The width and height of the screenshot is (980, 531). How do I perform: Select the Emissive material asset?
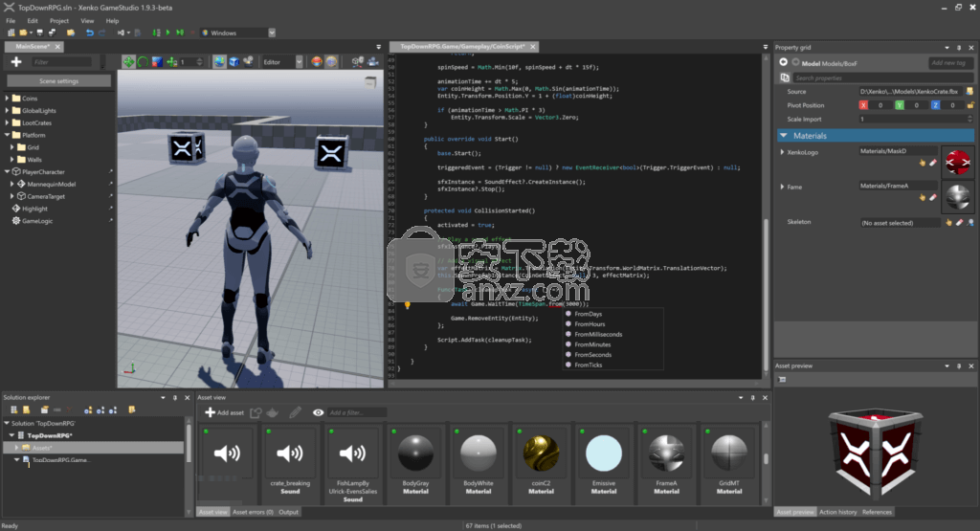click(x=604, y=463)
